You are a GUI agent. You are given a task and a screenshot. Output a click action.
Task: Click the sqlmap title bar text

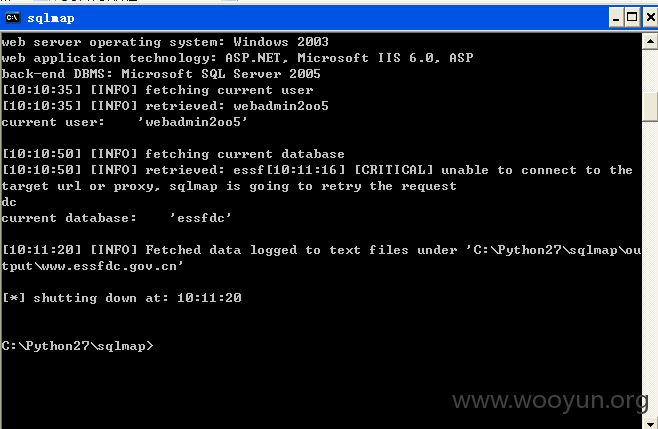(x=51, y=18)
